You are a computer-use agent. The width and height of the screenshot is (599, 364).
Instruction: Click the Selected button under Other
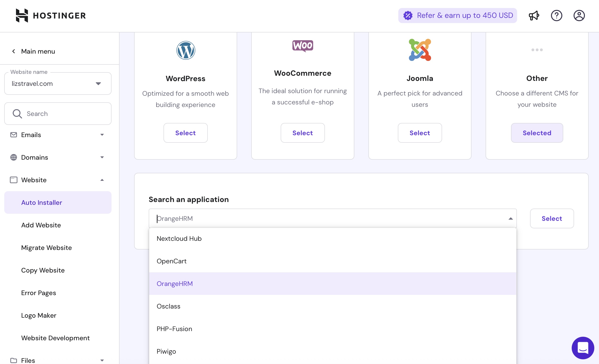[x=537, y=133]
